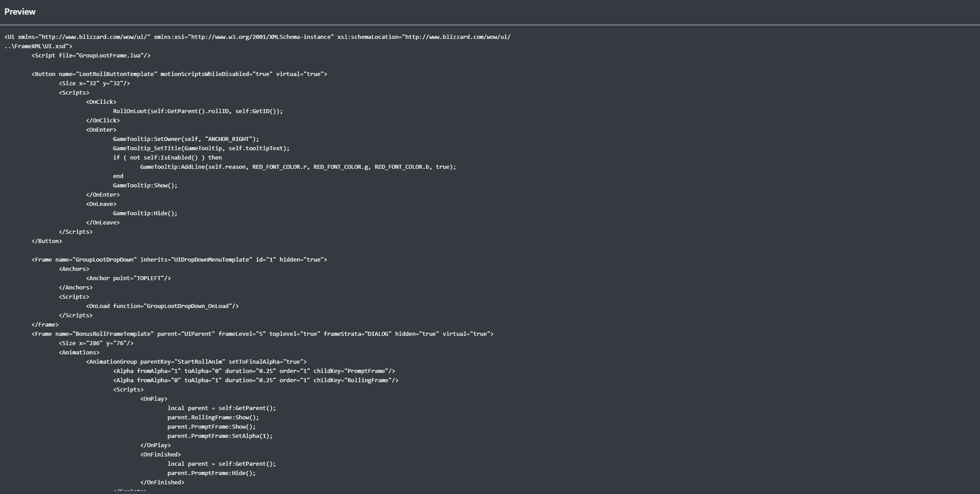Viewport: 980px width, 494px height.
Task: Click the Anchor point TOPLEFT line
Action: coord(128,278)
